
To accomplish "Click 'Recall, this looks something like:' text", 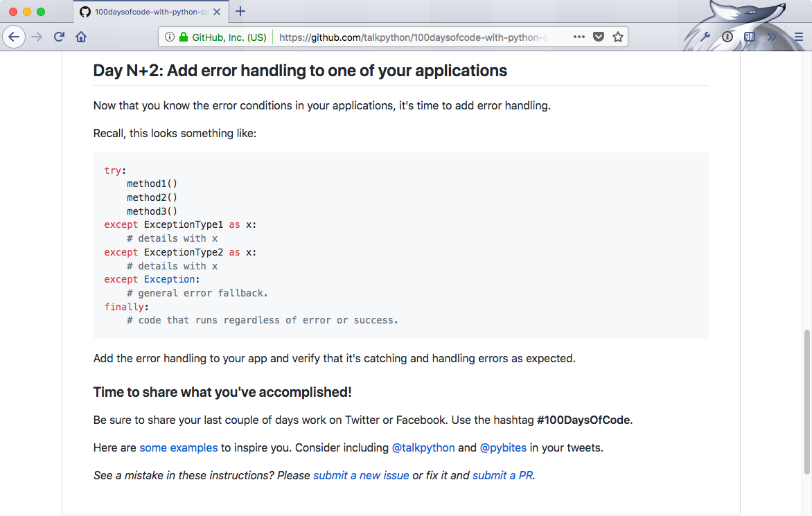I will pos(175,133).
